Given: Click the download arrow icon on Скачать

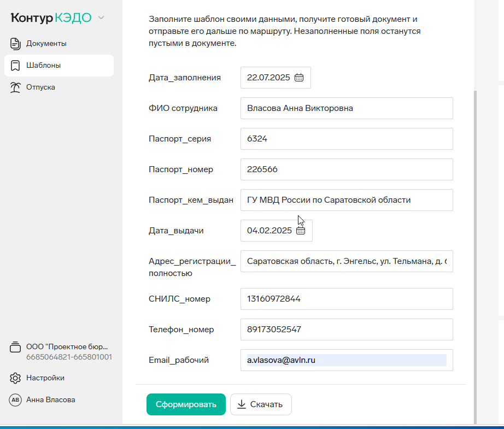Looking at the screenshot, I should click(242, 404).
